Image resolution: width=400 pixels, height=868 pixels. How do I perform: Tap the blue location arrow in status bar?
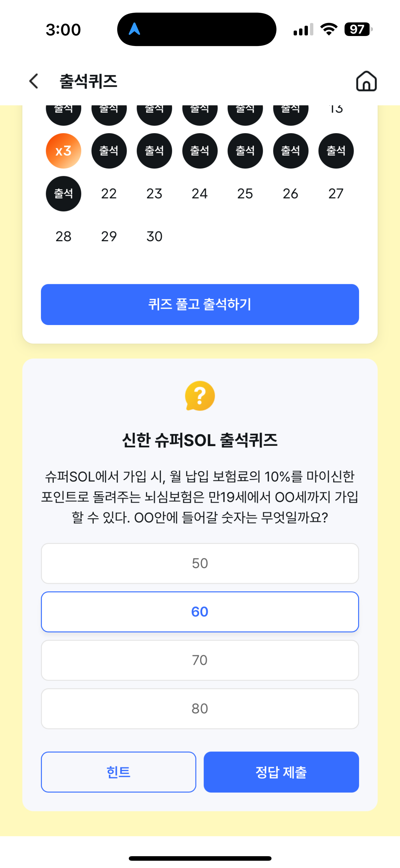click(134, 29)
